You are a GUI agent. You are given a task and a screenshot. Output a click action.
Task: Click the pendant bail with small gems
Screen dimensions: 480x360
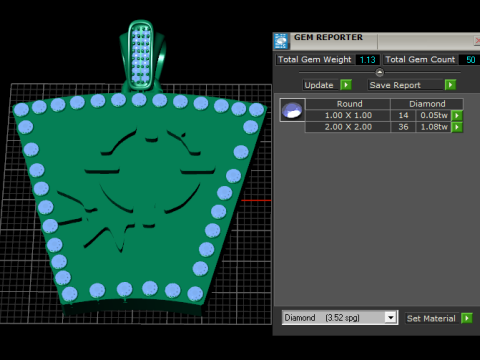[142, 56]
